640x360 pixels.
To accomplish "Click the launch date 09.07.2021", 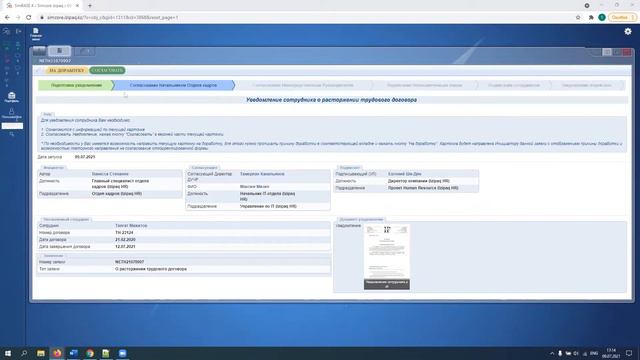I will coord(85,157).
